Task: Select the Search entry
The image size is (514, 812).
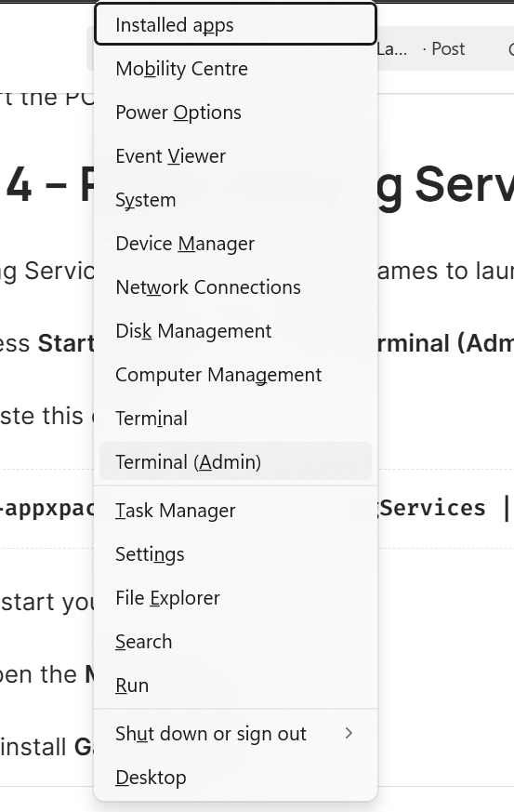Action: (x=235, y=642)
